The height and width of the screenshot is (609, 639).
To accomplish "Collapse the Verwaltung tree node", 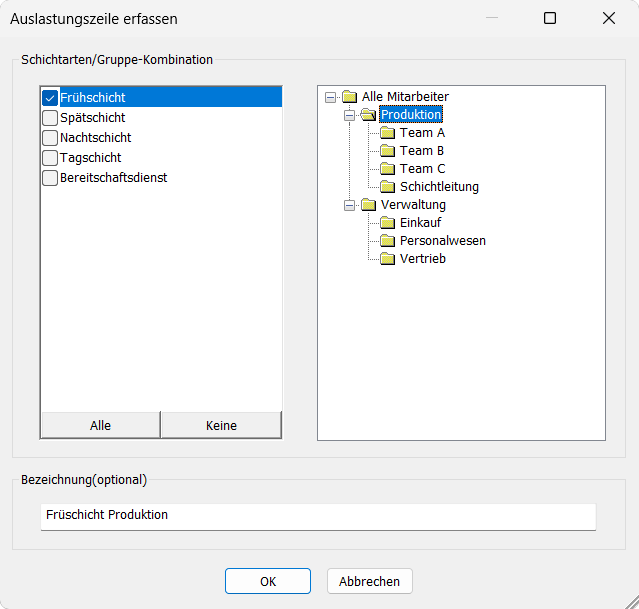I will click(x=349, y=205).
